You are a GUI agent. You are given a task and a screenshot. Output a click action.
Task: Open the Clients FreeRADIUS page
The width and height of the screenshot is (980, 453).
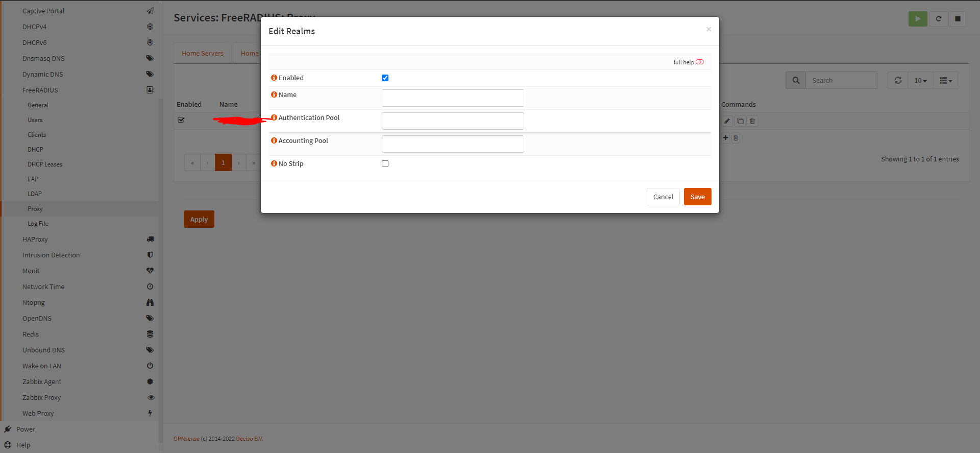37,134
